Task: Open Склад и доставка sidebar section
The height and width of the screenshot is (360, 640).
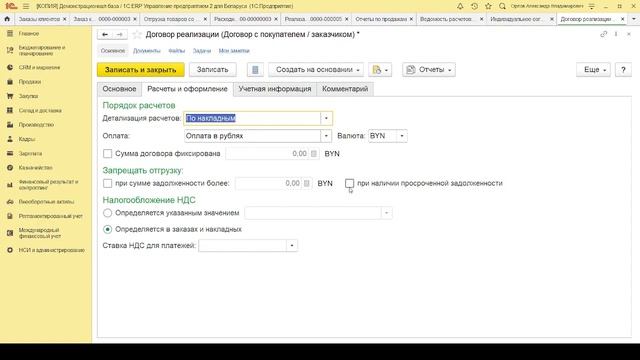Action: [x=40, y=110]
